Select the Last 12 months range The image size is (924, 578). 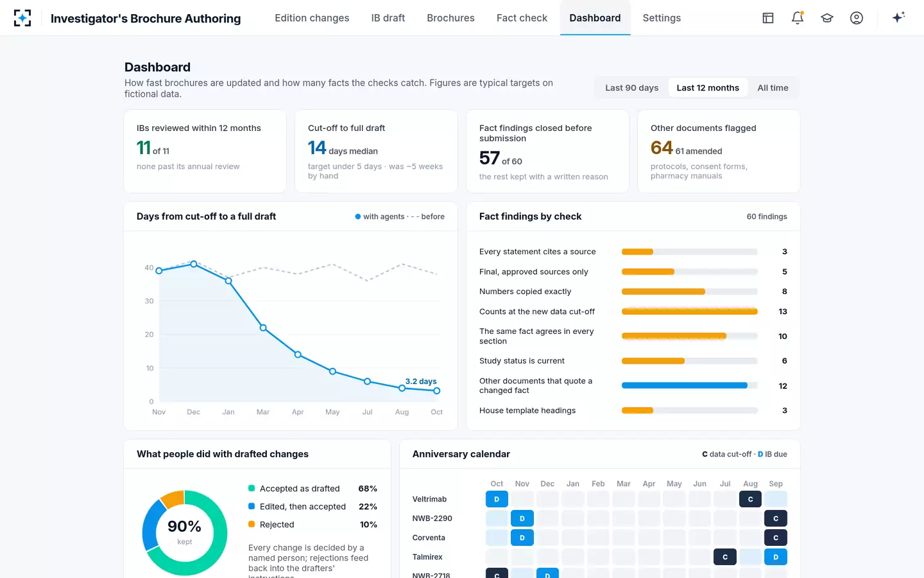[708, 88]
